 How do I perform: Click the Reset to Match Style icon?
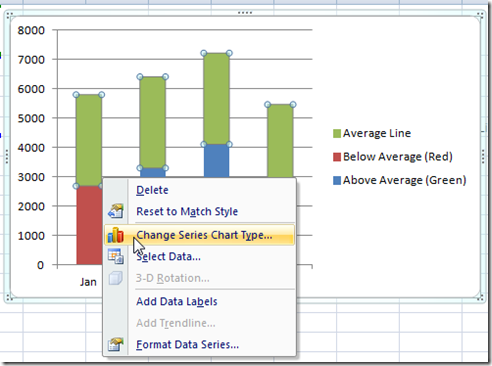pos(116,211)
